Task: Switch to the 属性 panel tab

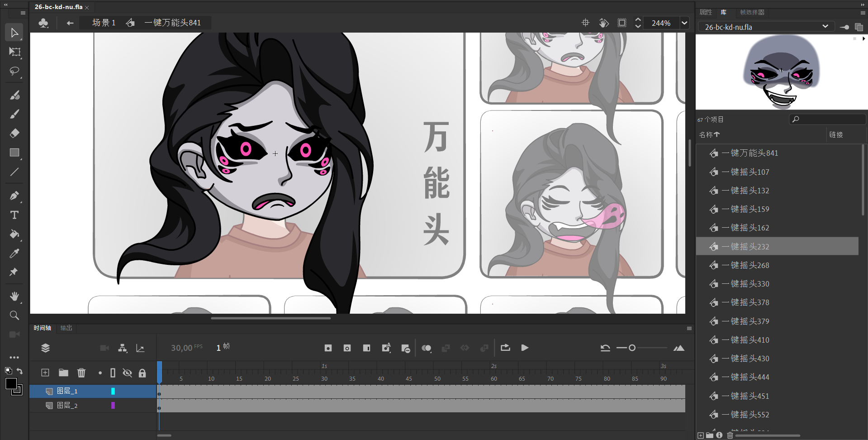Action: 706,12
